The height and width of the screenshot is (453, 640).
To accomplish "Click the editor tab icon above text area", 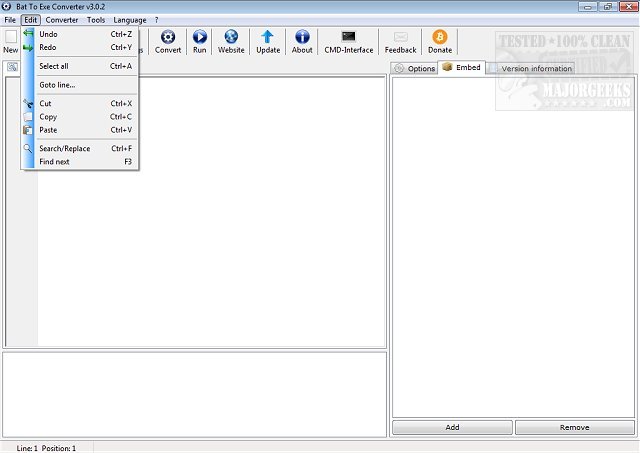I will point(12,67).
